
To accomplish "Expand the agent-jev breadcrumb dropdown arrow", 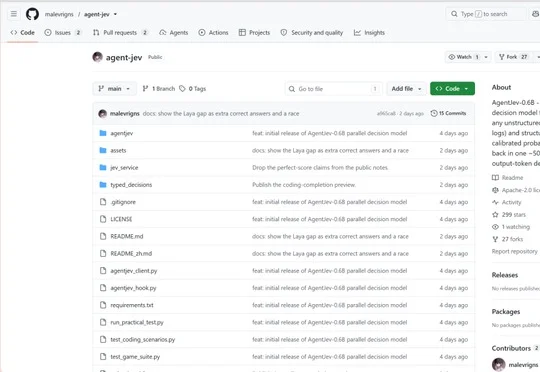I will pos(115,14).
